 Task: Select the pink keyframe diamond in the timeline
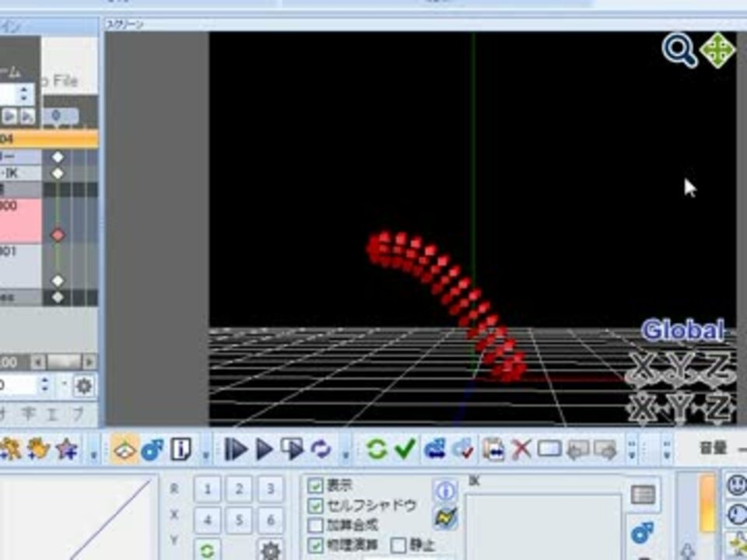pyautogui.click(x=58, y=235)
